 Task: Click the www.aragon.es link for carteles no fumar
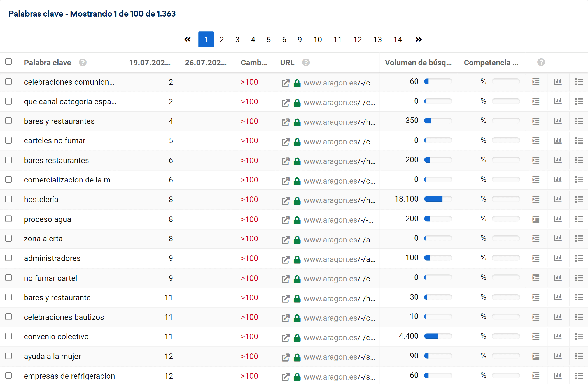point(339,142)
